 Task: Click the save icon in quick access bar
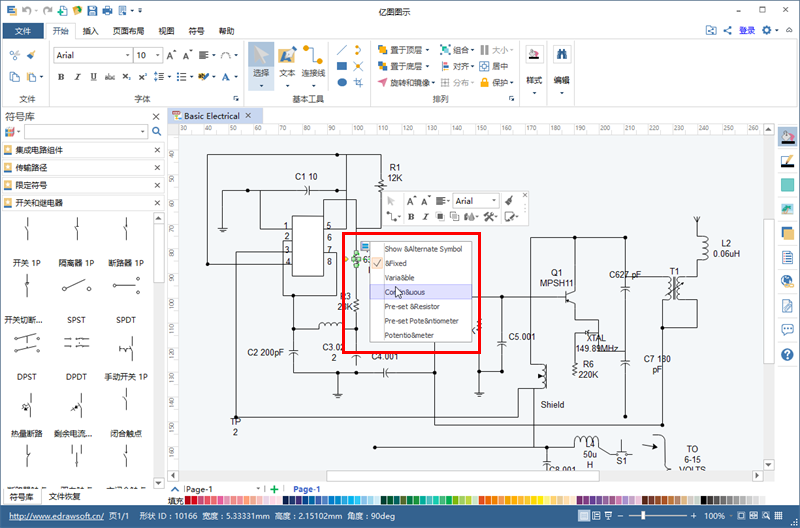92,10
